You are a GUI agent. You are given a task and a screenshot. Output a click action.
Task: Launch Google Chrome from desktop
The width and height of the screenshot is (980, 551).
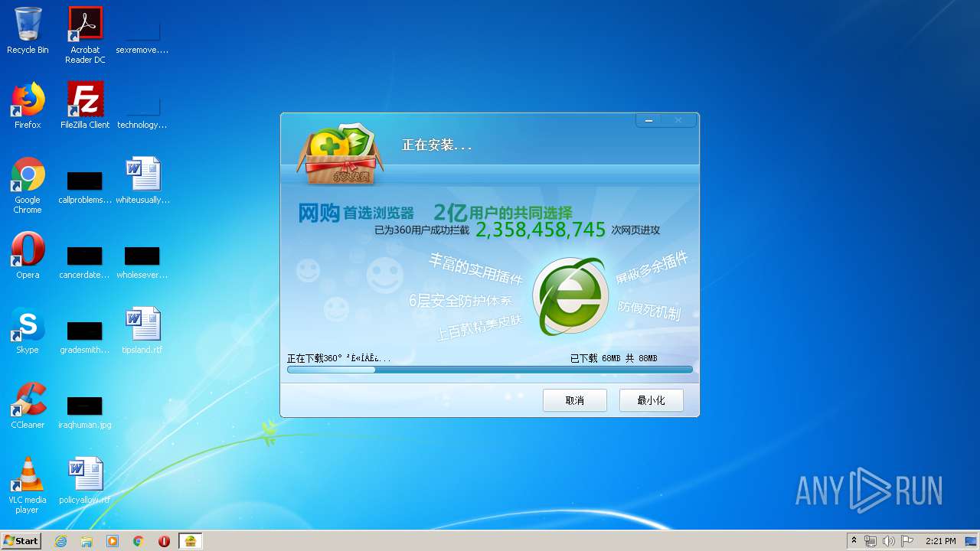[x=28, y=185]
